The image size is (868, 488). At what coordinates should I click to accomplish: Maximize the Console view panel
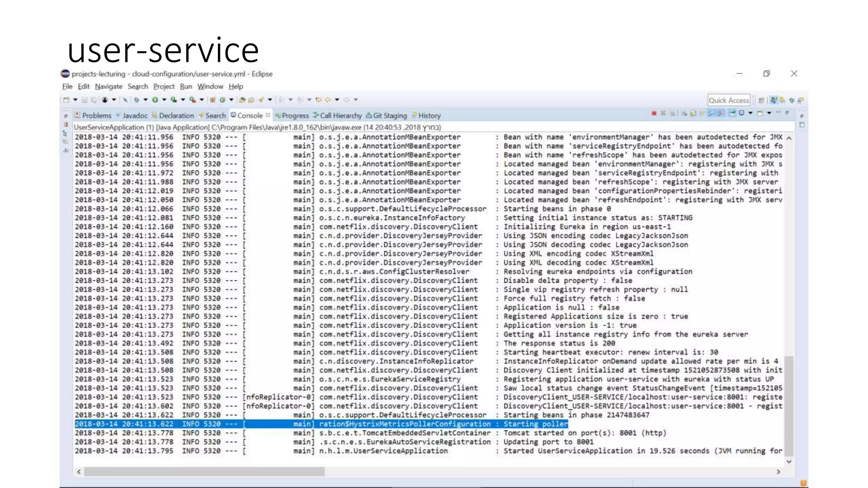click(x=787, y=113)
